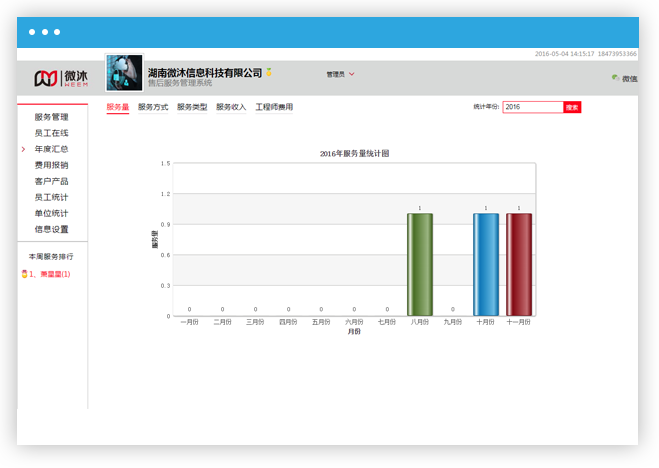Click the medal icon in weekly ranking
659x468 pixels.
(x=24, y=274)
